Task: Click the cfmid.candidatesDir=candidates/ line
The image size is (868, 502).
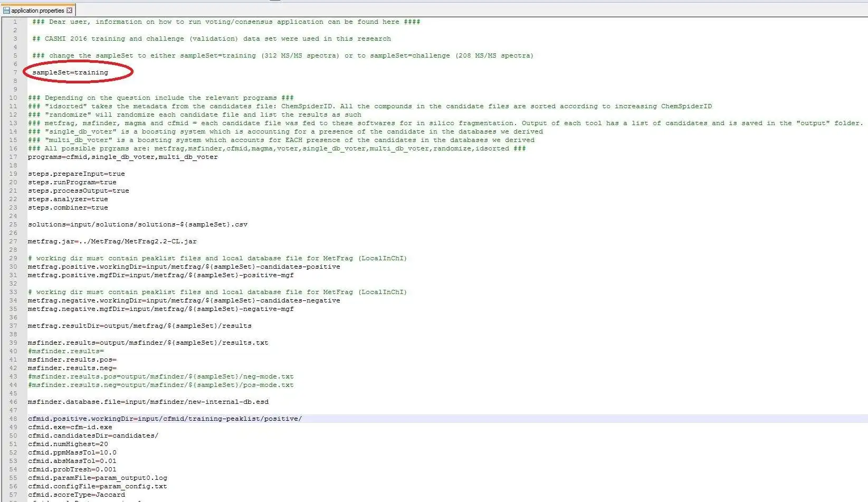Action: pos(93,435)
